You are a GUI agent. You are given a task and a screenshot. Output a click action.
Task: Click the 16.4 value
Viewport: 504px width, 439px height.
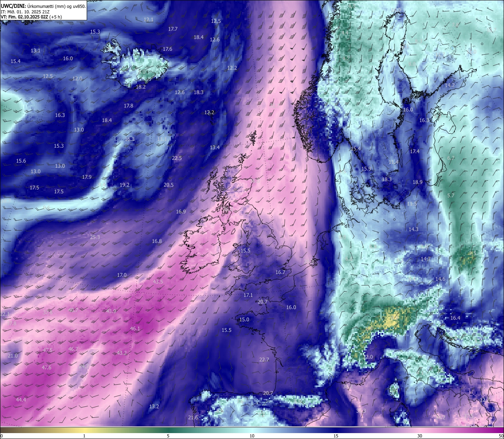[455, 318]
